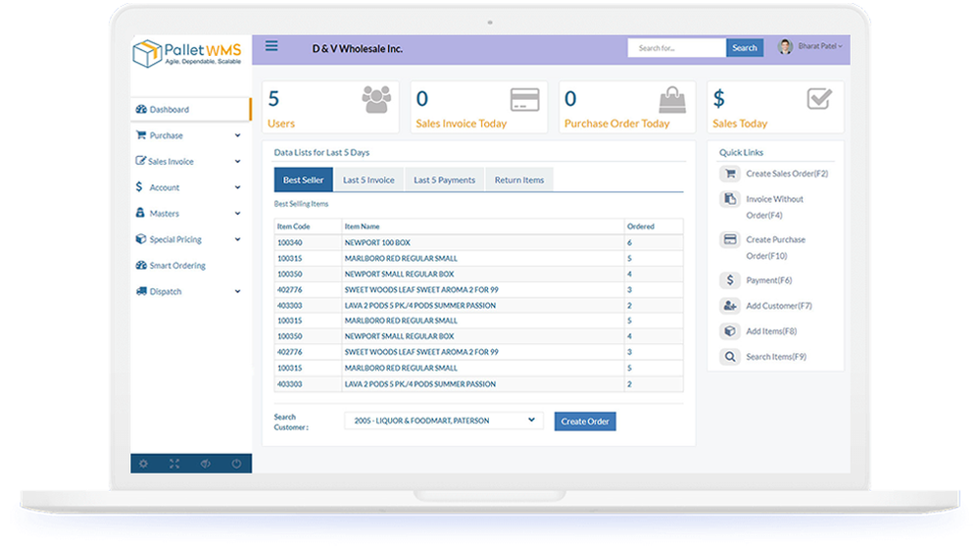Click the Invoice Without Order icon
Screen dimensions: 980x549
[729, 199]
